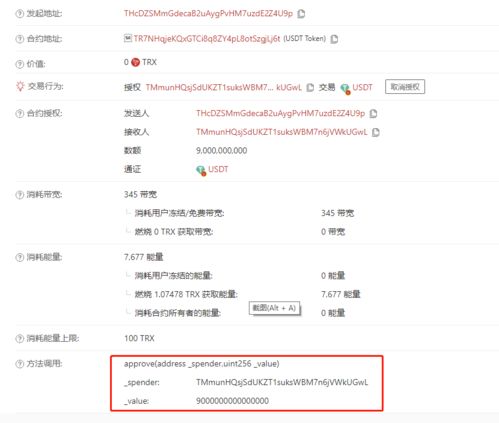Open the TR7NHqjeKQxGTCi8q8ZY4pL8otSzgjLj6t contract link
This screenshot has width=499, height=423.
pyautogui.click(x=207, y=39)
